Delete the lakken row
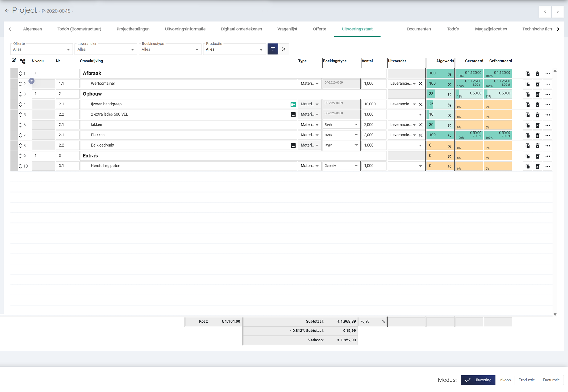 tap(537, 125)
